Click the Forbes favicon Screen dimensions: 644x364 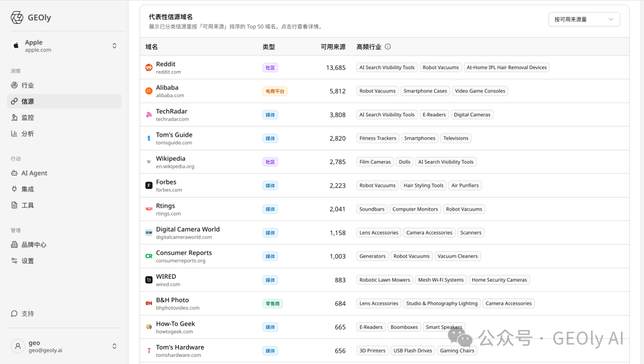148,186
